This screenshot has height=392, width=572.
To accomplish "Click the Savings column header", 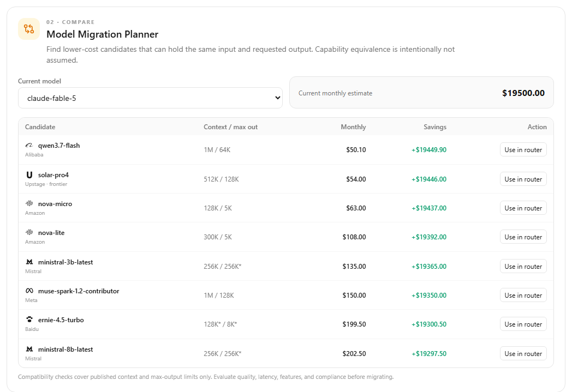I will coord(435,127).
